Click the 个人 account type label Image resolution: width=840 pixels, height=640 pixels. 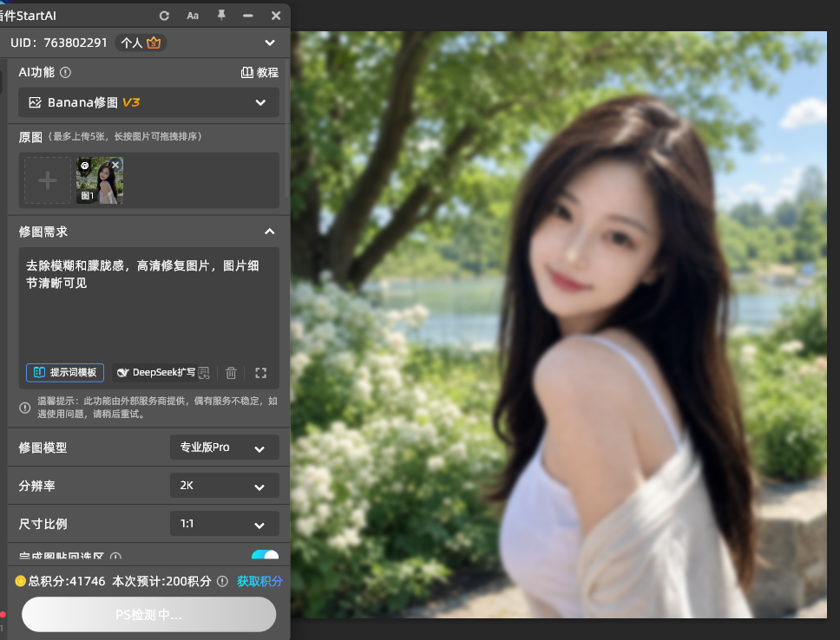click(131, 42)
